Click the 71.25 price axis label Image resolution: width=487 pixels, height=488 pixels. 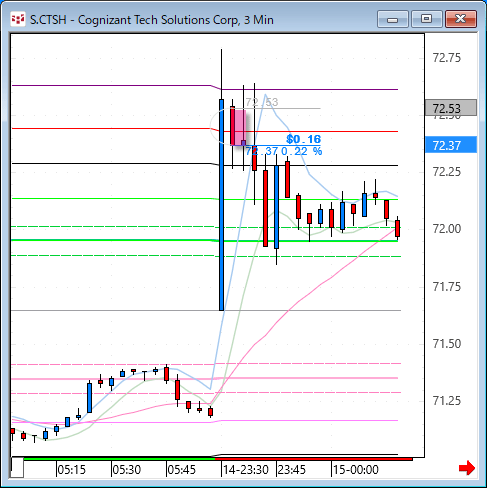pyautogui.click(x=447, y=400)
